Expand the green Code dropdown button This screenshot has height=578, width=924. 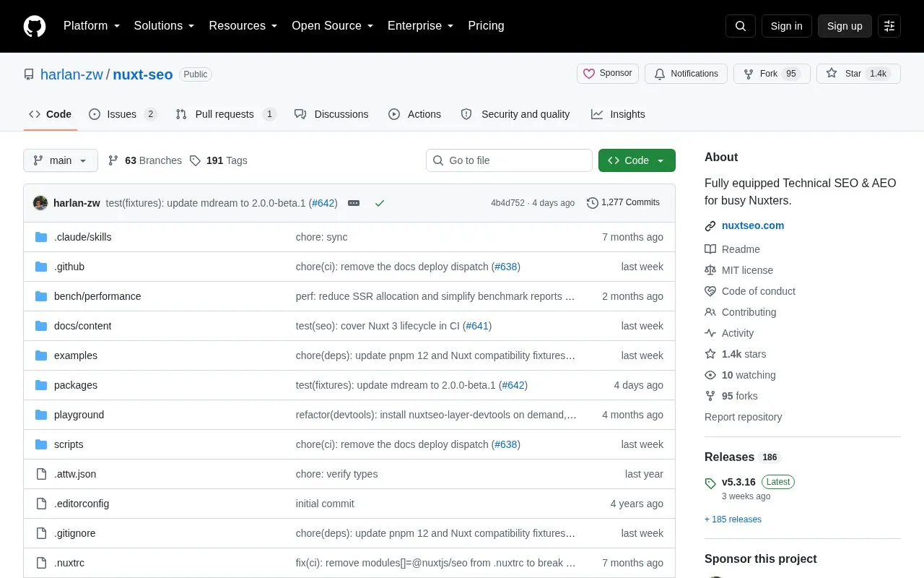(x=637, y=160)
